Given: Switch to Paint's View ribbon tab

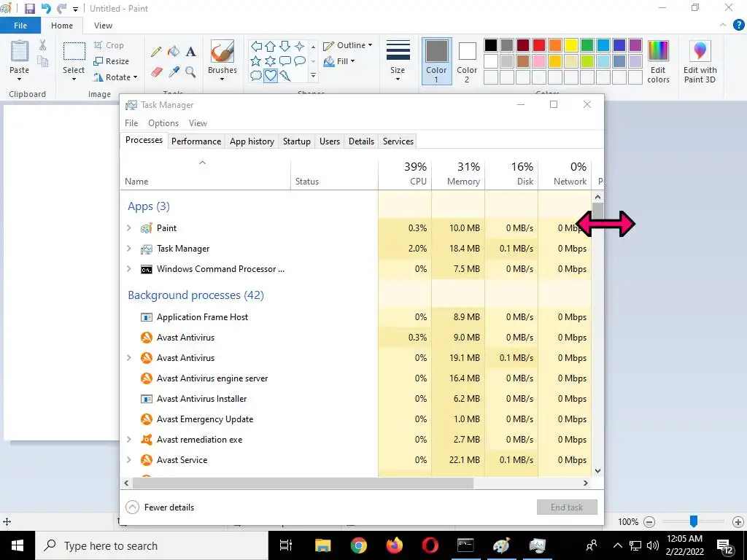Looking at the screenshot, I should tap(103, 26).
